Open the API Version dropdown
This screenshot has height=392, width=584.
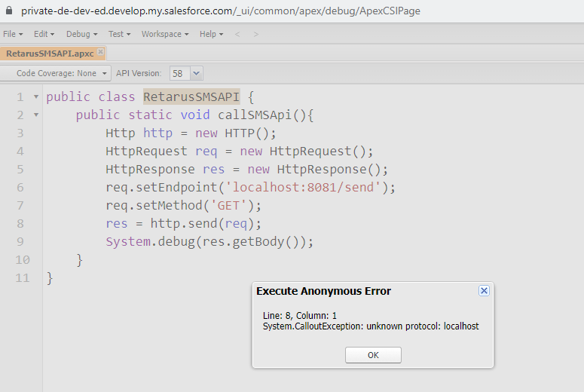197,73
